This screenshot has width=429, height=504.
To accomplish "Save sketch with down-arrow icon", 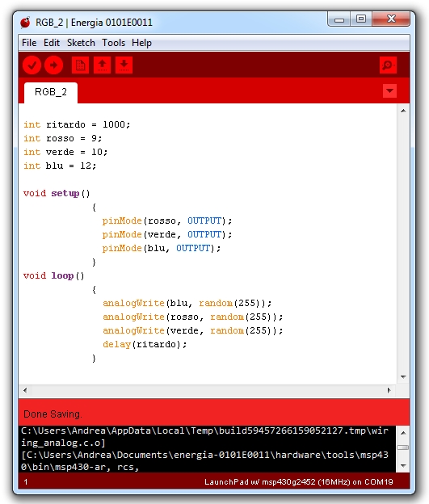I will (x=124, y=65).
